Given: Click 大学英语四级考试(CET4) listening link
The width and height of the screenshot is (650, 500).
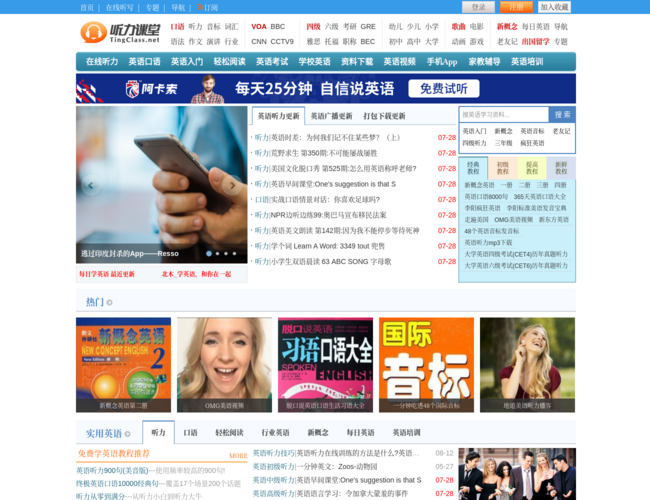Looking at the screenshot, I should (516, 254).
